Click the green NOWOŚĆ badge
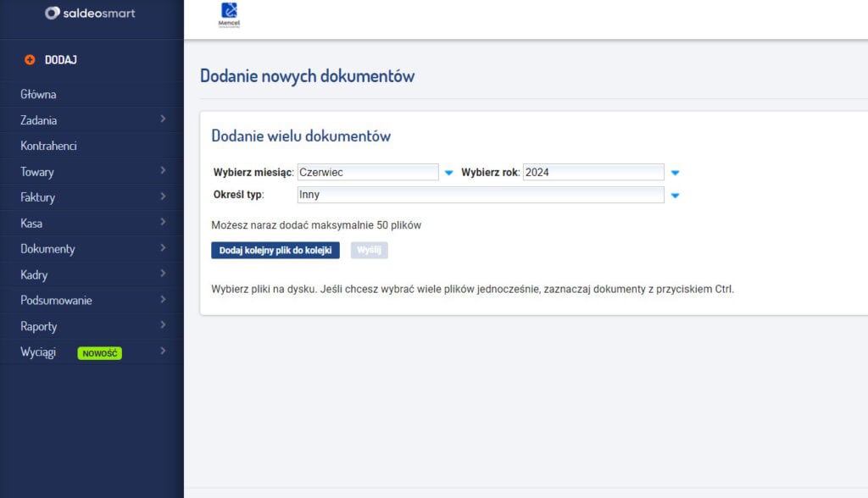The image size is (868, 498). tap(99, 353)
